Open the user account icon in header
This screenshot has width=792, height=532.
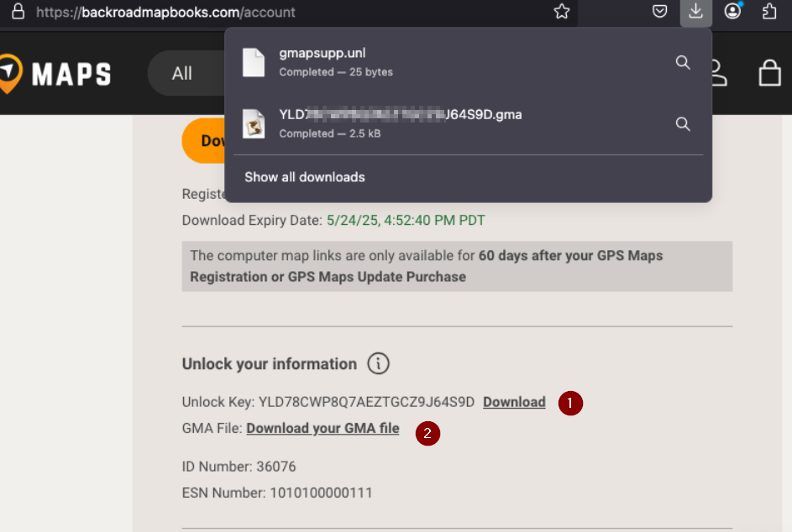click(x=719, y=73)
